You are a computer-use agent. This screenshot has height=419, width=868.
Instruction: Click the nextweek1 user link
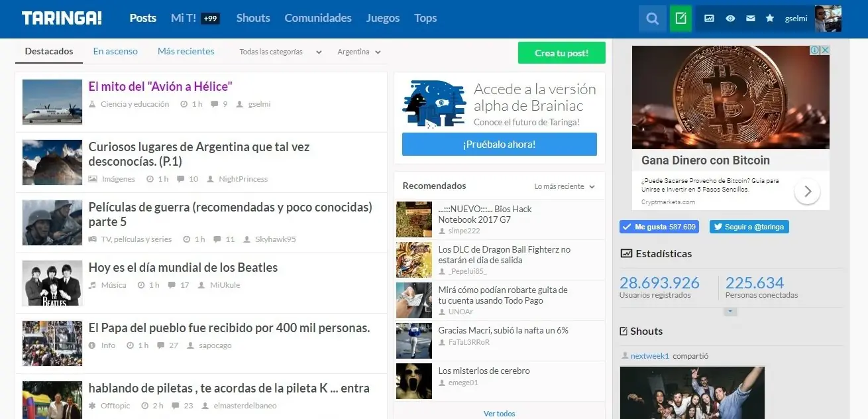click(650, 356)
